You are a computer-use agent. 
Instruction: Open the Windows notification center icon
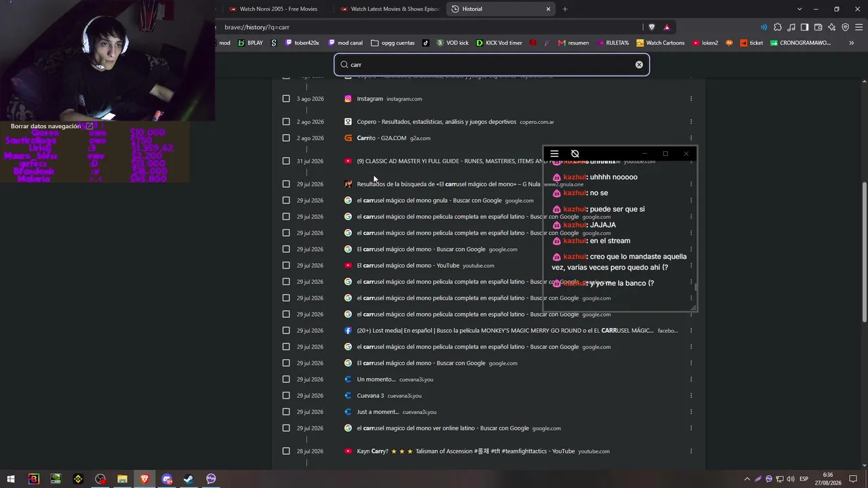pyautogui.click(x=853, y=479)
